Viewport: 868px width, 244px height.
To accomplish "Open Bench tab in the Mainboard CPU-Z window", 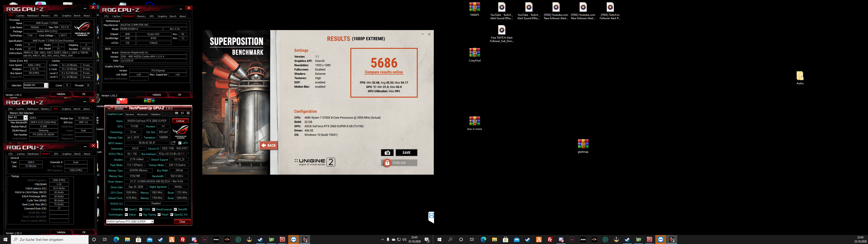I will (x=173, y=16).
